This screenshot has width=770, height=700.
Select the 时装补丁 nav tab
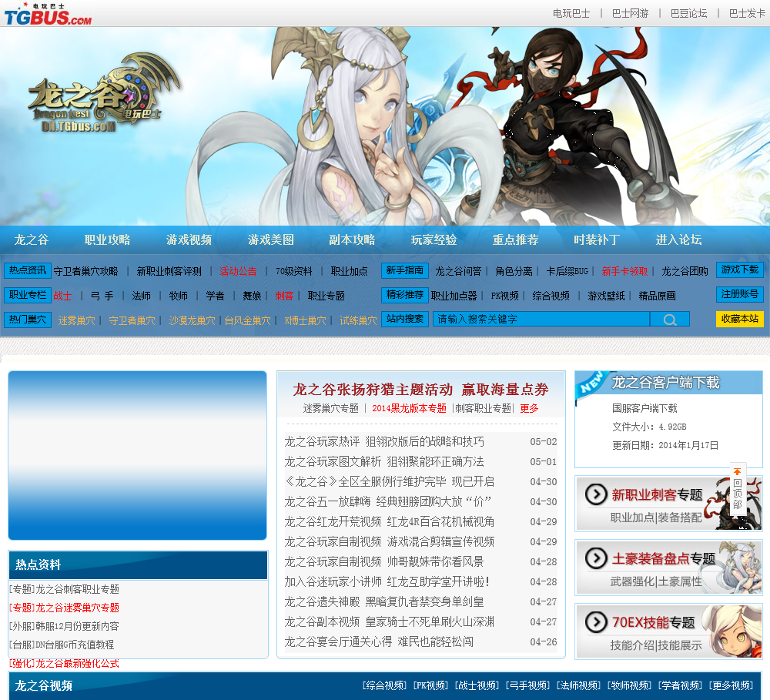(x=597, y=239)
